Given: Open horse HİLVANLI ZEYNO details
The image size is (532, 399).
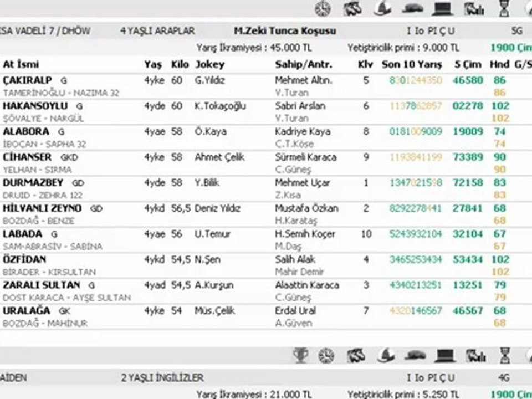Looking at the screenshot, I should pos(42,208).
